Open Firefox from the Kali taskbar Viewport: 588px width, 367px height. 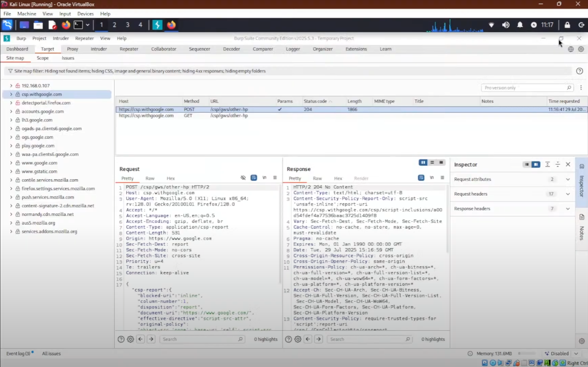pos(66,25)
